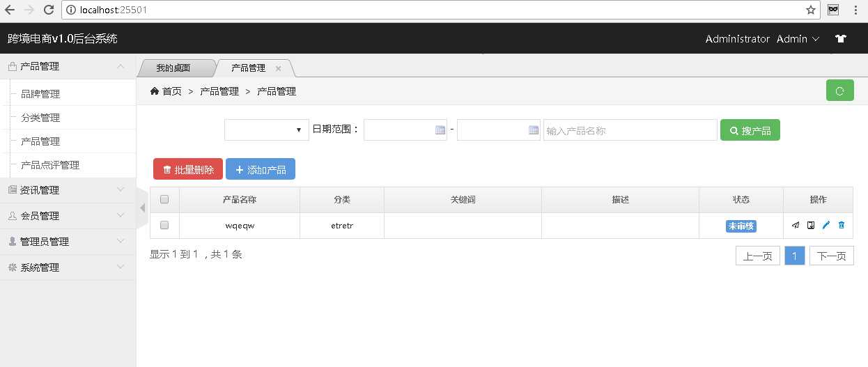Click the home icon in breadcrumb
Screen dimensions: 868x367
pyautogui.click(x=155, y=91)
